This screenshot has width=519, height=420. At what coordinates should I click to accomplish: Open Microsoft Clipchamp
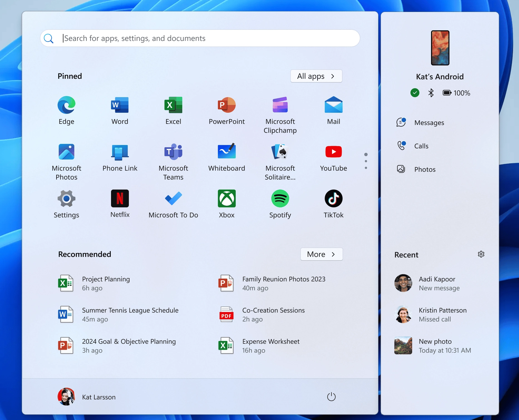click(280, 115)
